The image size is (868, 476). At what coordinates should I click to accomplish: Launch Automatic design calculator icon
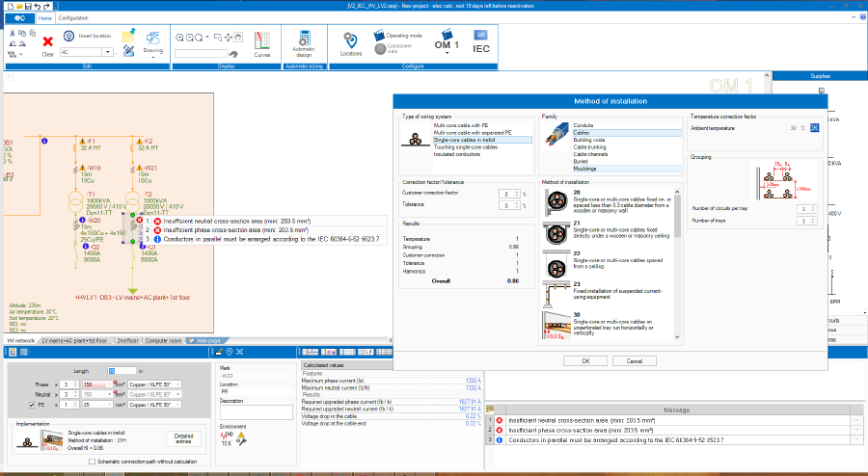pyautogui.click(x=304, y=38)
